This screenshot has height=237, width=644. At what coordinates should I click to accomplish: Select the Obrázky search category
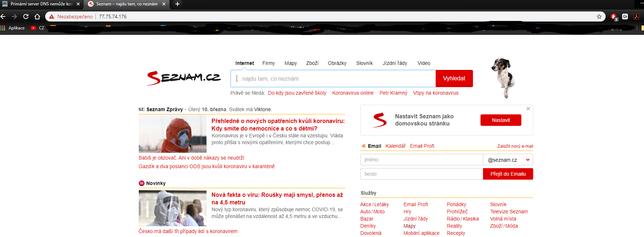pyautogui.click(x=337, y=63)
